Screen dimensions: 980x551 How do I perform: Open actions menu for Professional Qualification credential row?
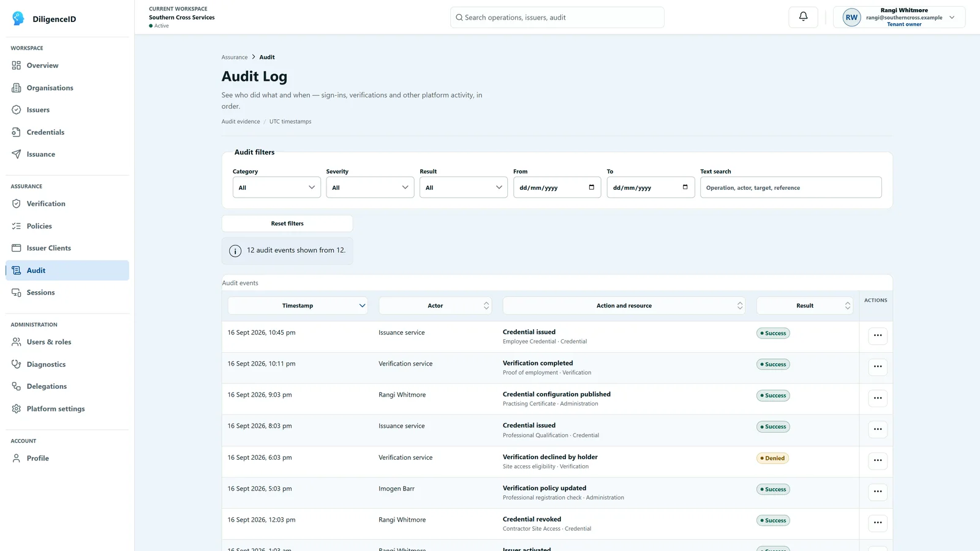click(x=878, y=429)
